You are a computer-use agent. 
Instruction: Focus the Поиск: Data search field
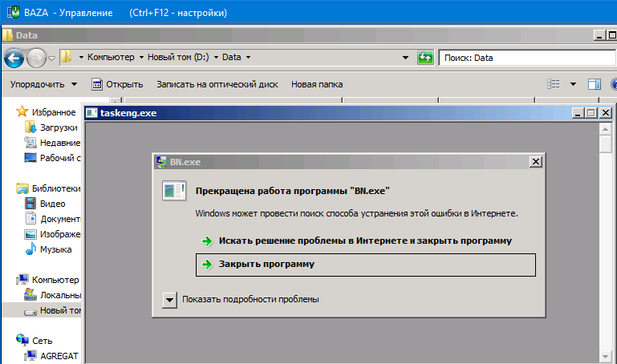[x=527, y=58]
